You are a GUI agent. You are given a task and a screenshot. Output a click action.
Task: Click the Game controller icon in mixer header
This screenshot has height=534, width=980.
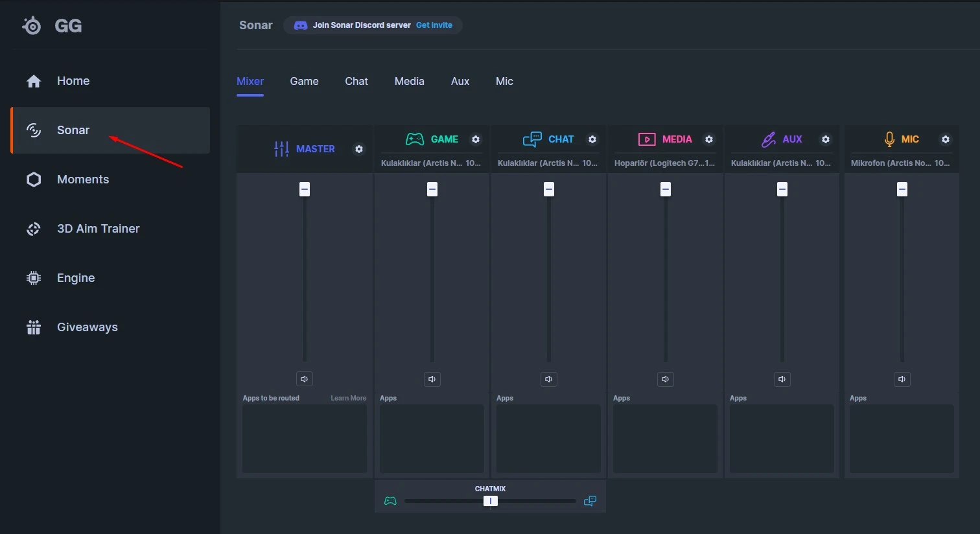[x=415, y=139]
